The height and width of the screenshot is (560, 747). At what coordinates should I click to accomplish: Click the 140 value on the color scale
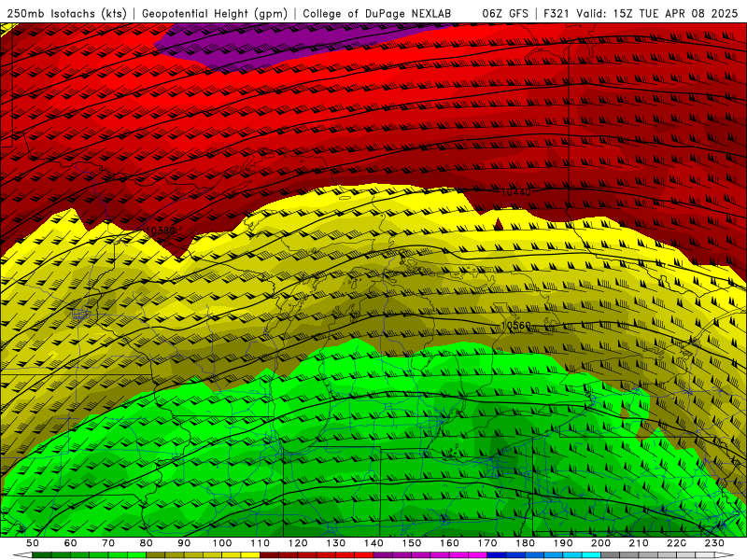(373, 543)
